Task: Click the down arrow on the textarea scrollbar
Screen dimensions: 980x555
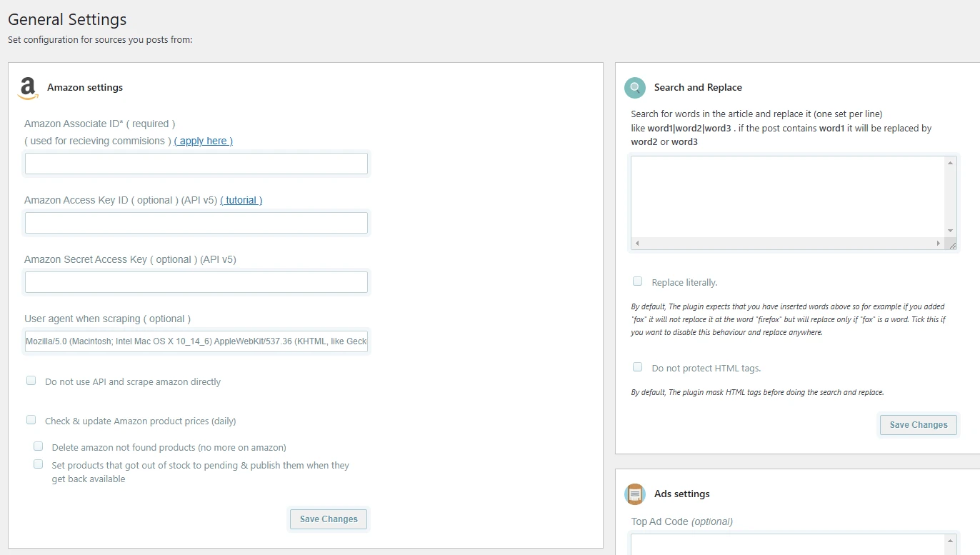Action: [950, 231]
